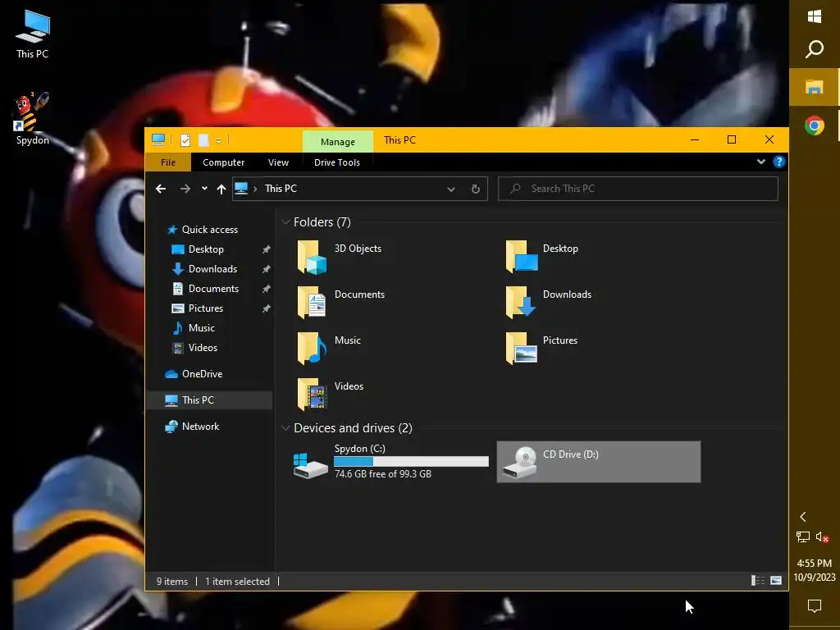
Task: Click the pin icon next to Documents
Action: coord(266,290)
